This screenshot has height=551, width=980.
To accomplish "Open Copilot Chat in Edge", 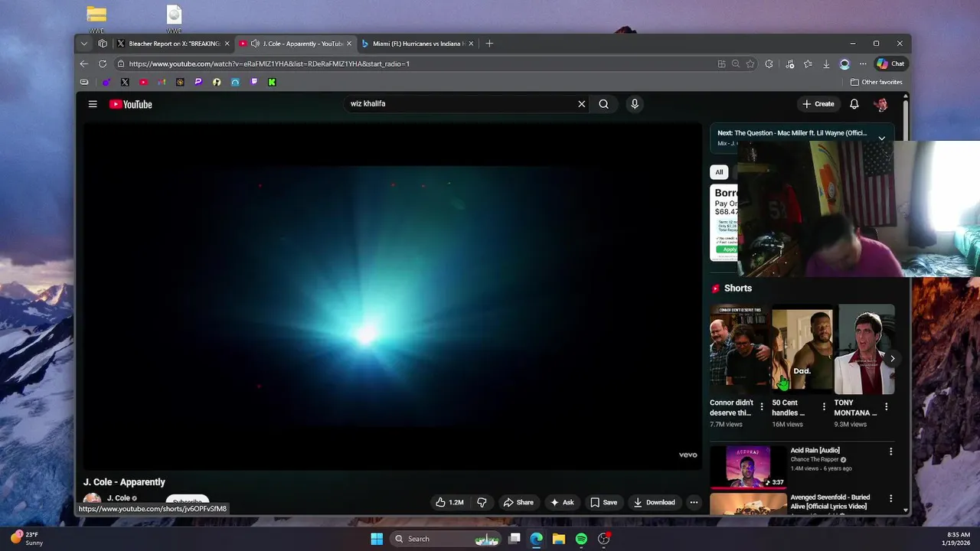I will point(890,64).
